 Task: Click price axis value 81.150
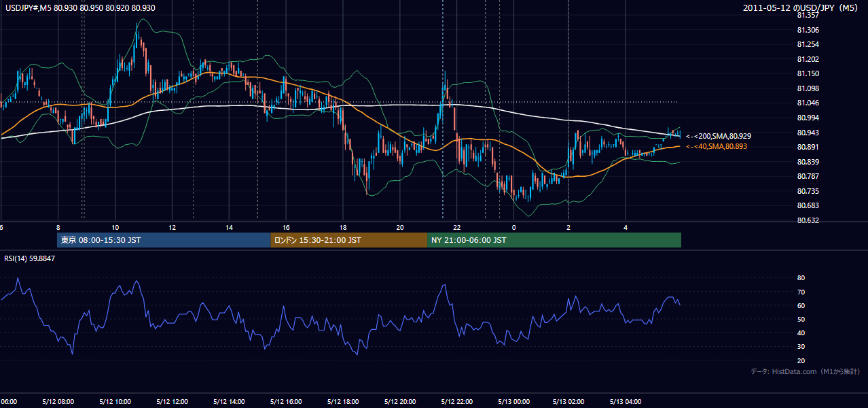click(808, 73)
